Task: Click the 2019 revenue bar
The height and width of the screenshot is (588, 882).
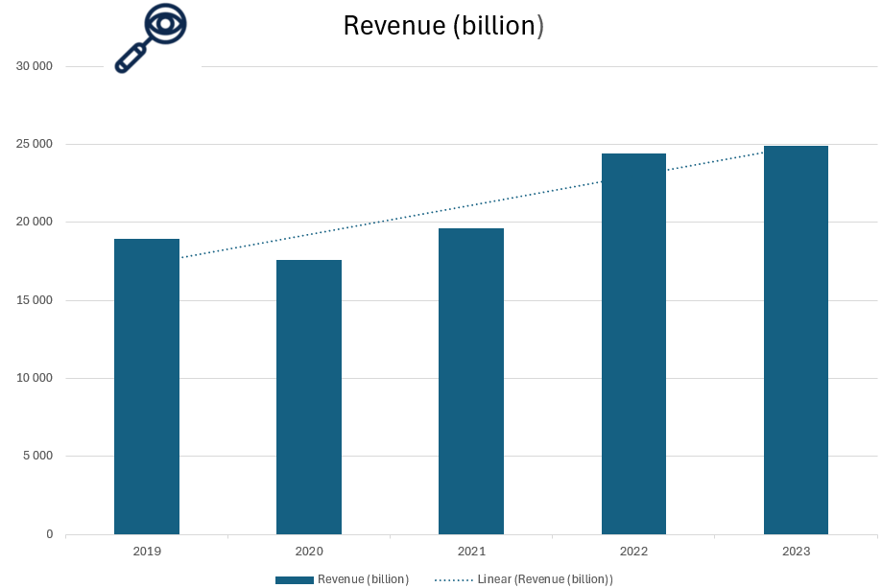Action: (147, 386)
